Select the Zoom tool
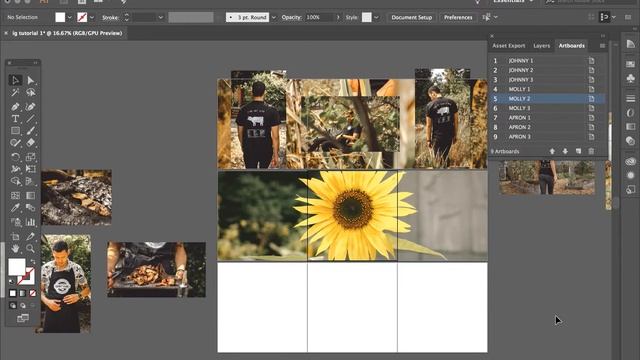The height and width of the screenshot is (360, 640). (31, 248)
